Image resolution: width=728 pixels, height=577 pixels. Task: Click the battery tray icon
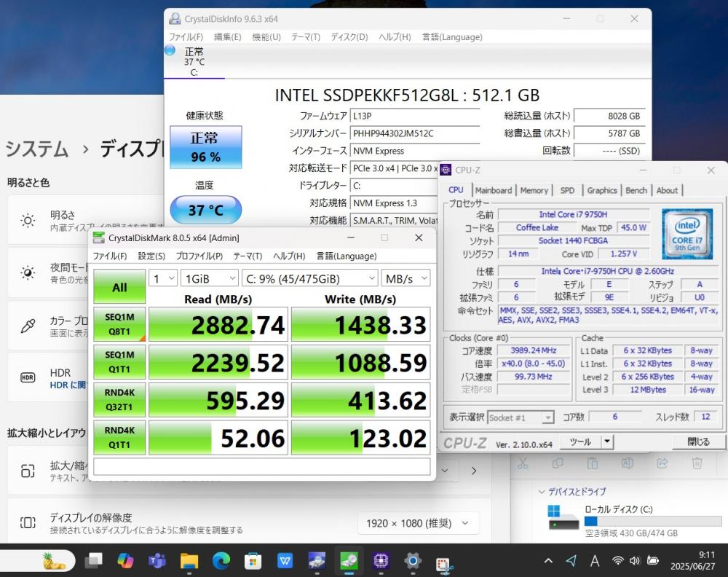(652, 561)
